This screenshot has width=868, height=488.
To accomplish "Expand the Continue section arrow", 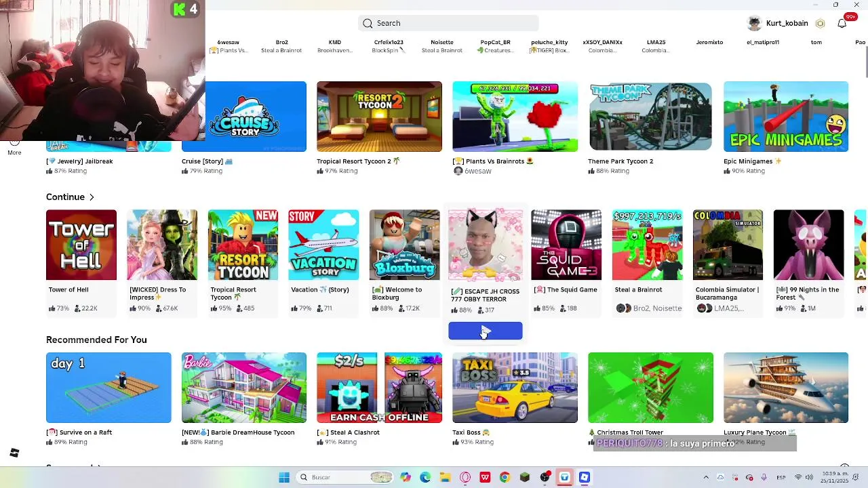I will (x=92, y=197).
